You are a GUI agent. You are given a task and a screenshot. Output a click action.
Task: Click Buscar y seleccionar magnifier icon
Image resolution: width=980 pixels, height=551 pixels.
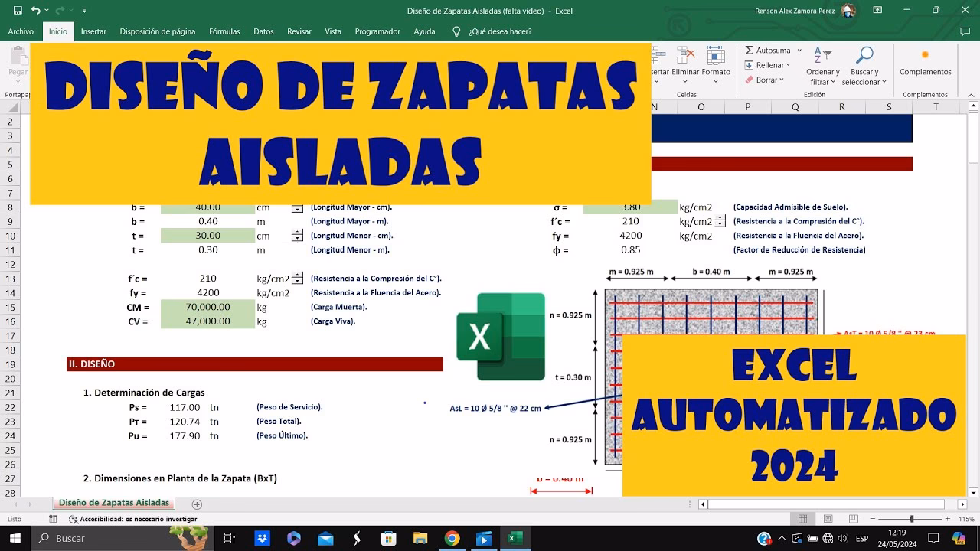point(865,54)
